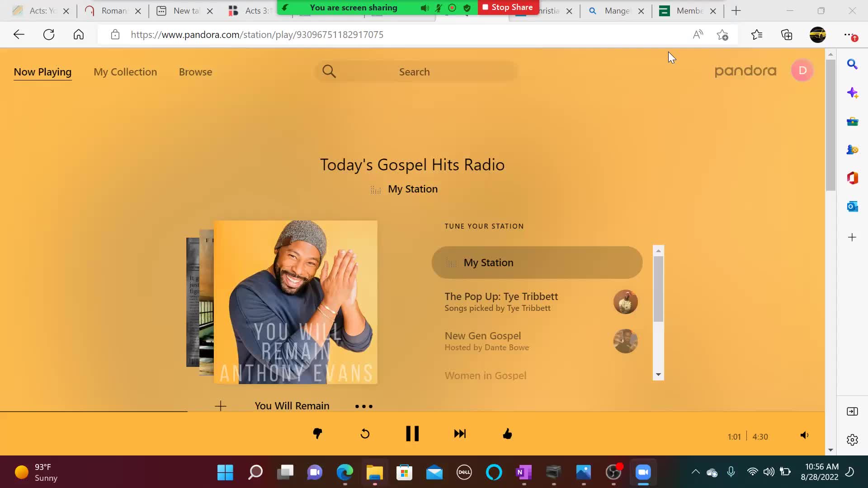Open the weather widget 93°F Sunny
Viewport: 868px width, 488px height.
tap(36, 473)
